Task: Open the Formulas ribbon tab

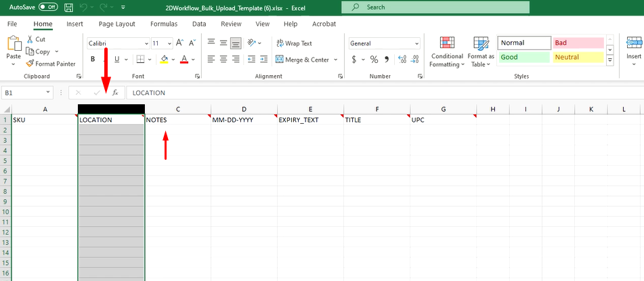Action: (x=164, y=24)
